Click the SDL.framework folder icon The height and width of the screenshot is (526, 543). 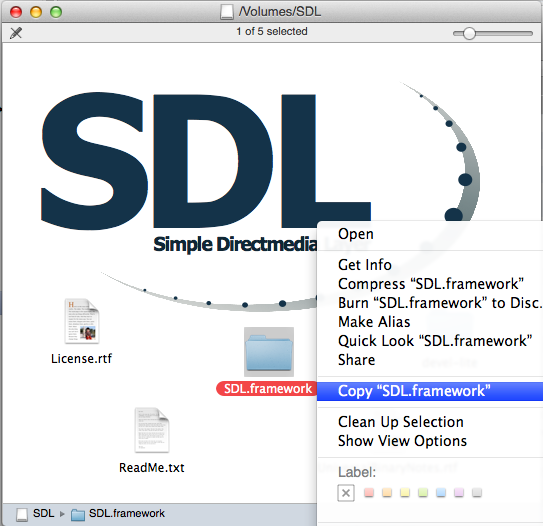269,352
